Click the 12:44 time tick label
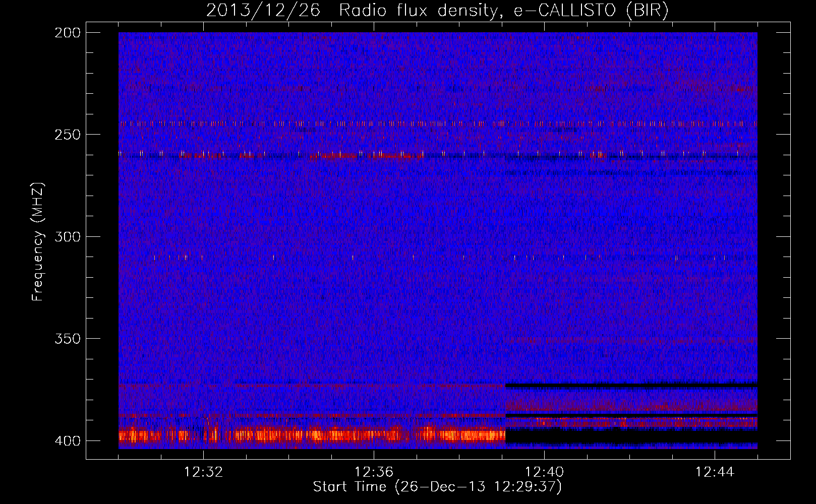The height and width of the screenshot is (504, 816). (715, 472)
